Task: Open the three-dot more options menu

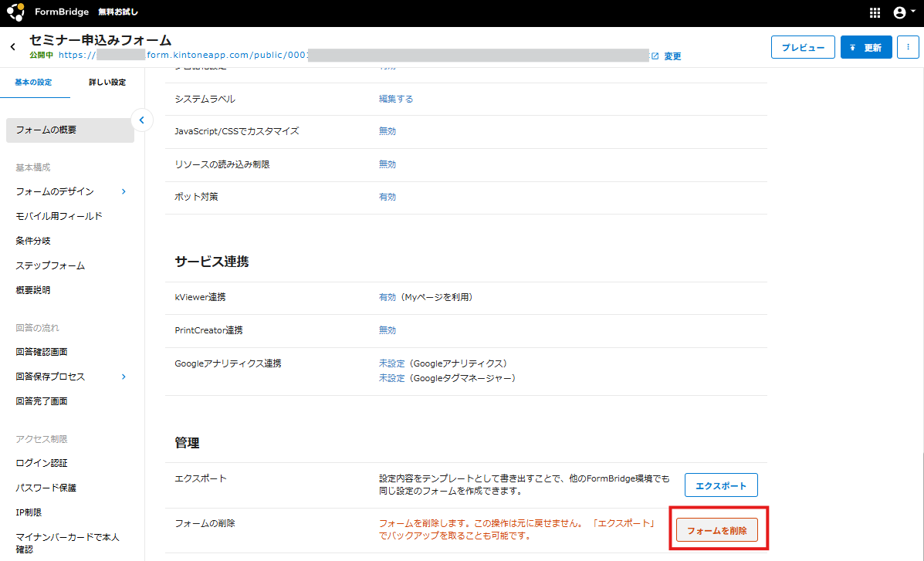Action: (x=908, y=47)
